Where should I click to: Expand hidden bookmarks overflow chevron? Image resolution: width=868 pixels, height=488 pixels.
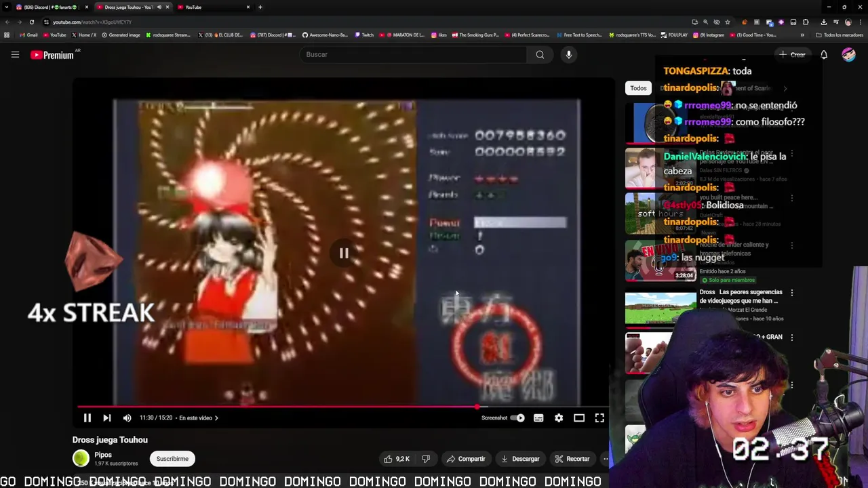coord(802,35)
